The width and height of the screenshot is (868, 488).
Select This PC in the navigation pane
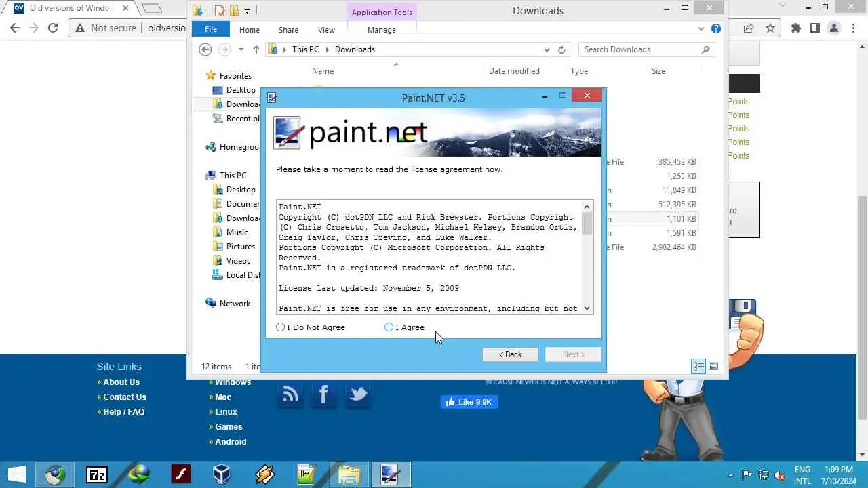click(233, 176)
